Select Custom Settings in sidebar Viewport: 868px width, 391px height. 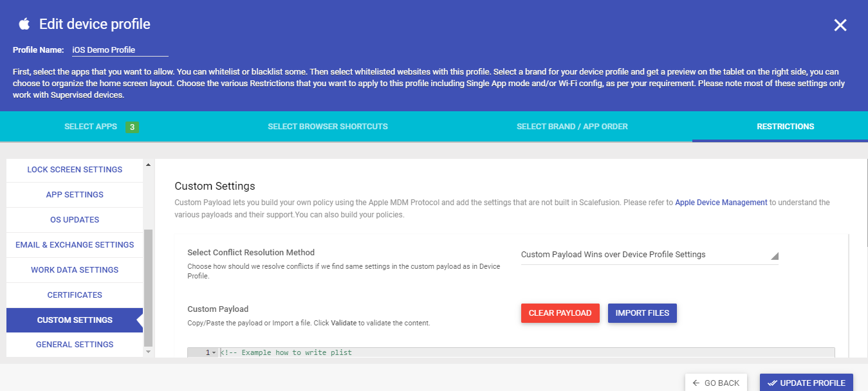point(75,320)
